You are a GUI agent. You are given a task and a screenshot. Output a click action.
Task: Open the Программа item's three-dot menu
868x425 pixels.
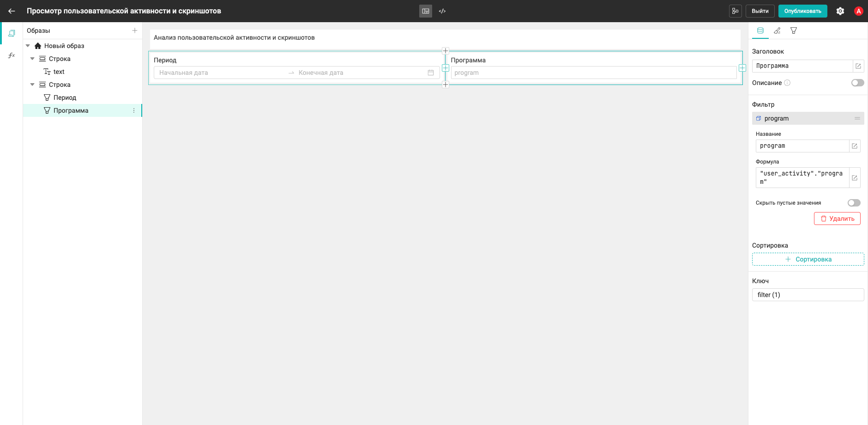tap(134, 110)
